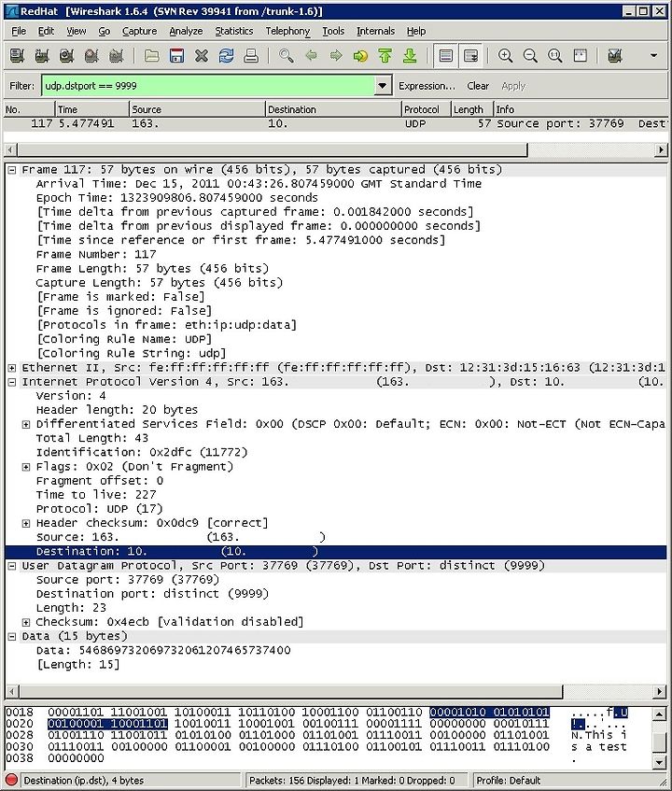
Task: Toggle packet list colorization
Action: tap(445, 55)
